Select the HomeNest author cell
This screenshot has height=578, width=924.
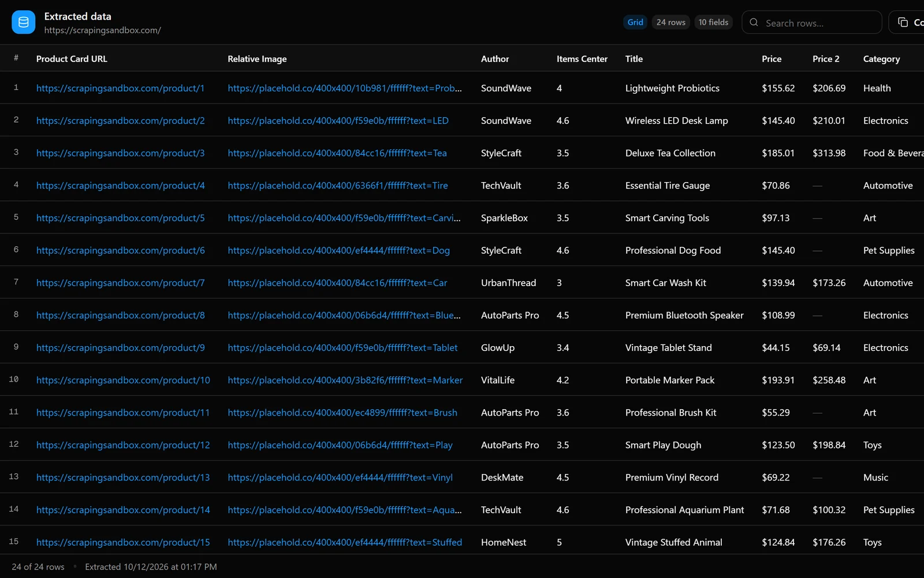point(504,542)
